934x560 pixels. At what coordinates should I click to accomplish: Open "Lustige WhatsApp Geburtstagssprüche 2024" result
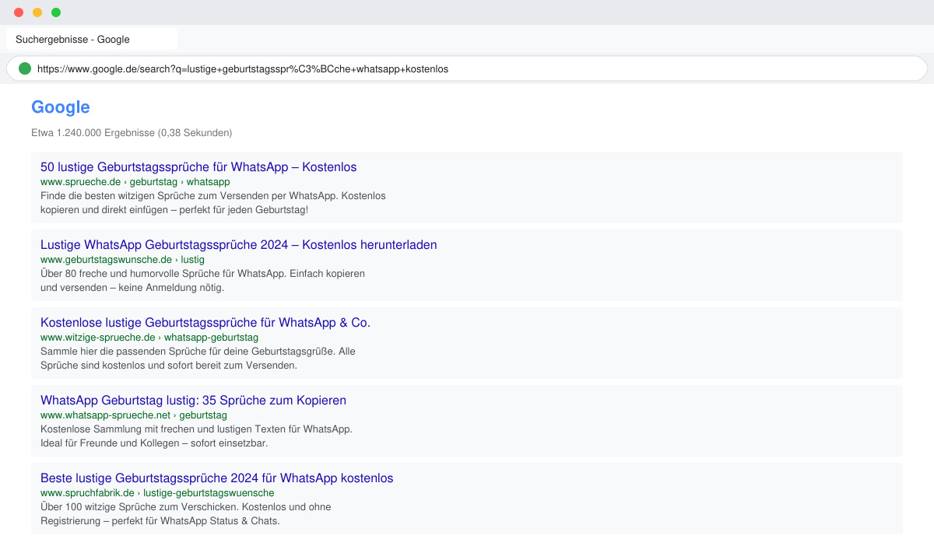point(239,245)
